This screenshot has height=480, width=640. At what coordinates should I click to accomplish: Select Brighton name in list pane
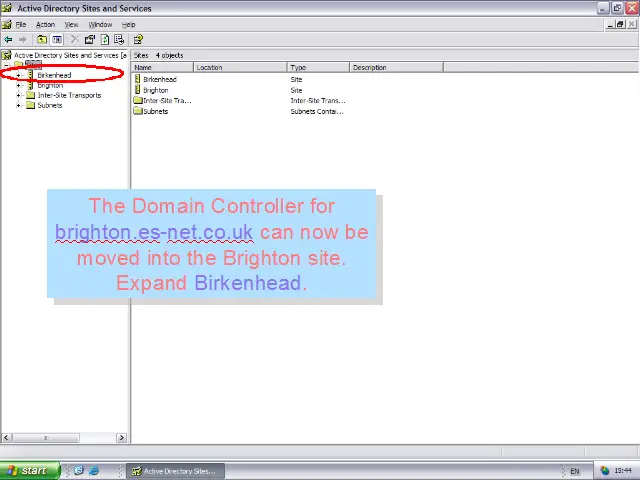pyautogui.click(x=156, y=90)
